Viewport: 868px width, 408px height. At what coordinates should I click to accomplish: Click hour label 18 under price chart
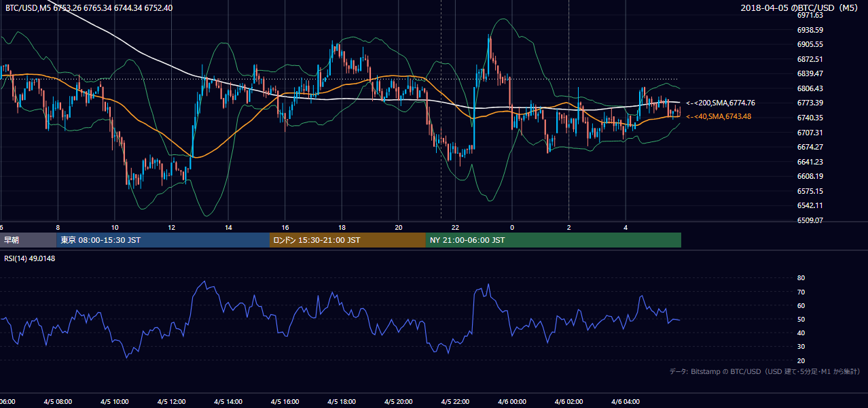pos(342,227)
